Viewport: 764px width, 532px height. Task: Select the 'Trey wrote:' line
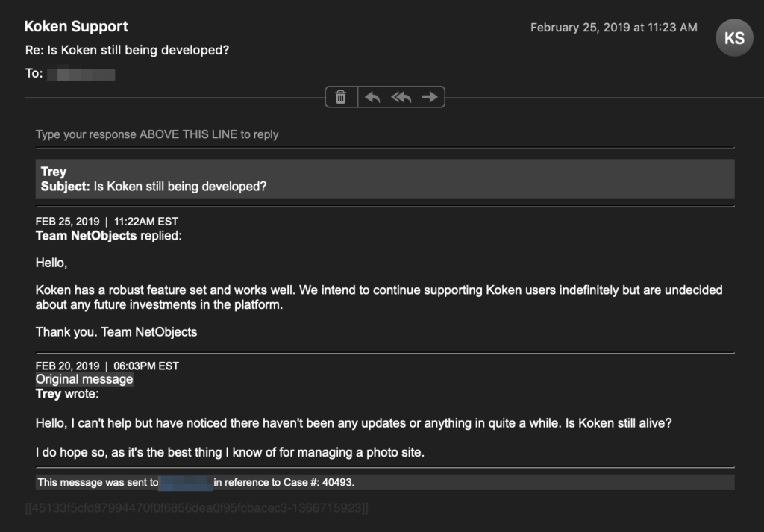(67, 394)
